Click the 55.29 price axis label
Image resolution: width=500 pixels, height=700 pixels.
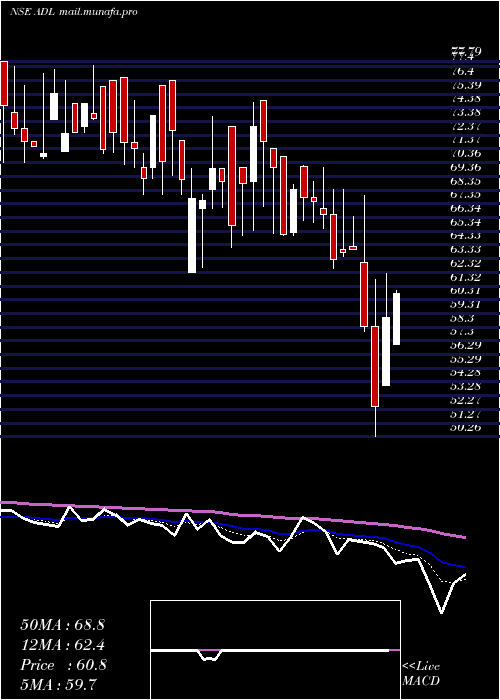click(465, 359)
